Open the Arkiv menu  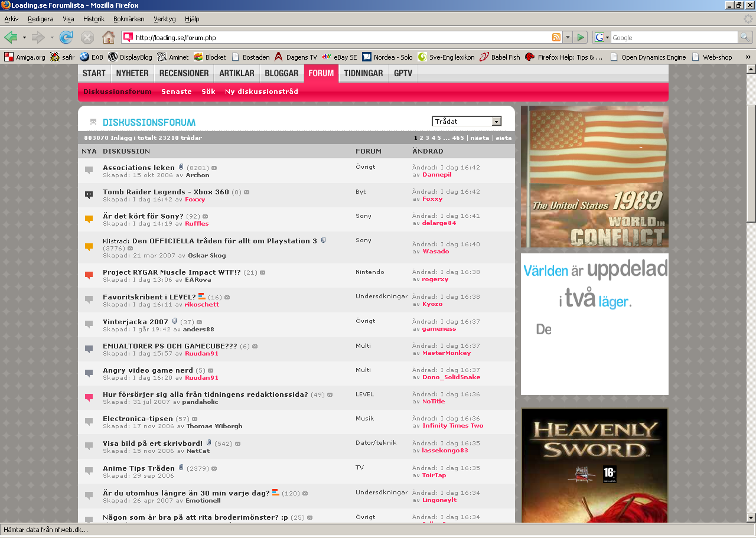pos(11,19)
